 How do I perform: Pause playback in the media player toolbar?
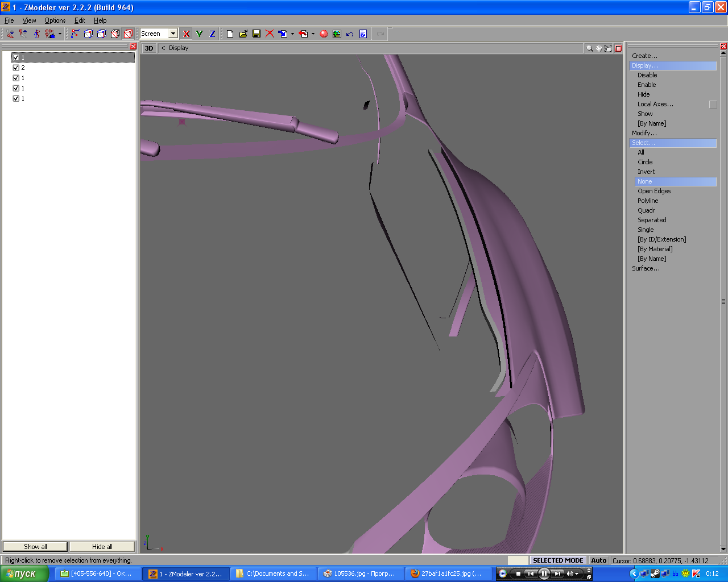[x=544, y=573]
